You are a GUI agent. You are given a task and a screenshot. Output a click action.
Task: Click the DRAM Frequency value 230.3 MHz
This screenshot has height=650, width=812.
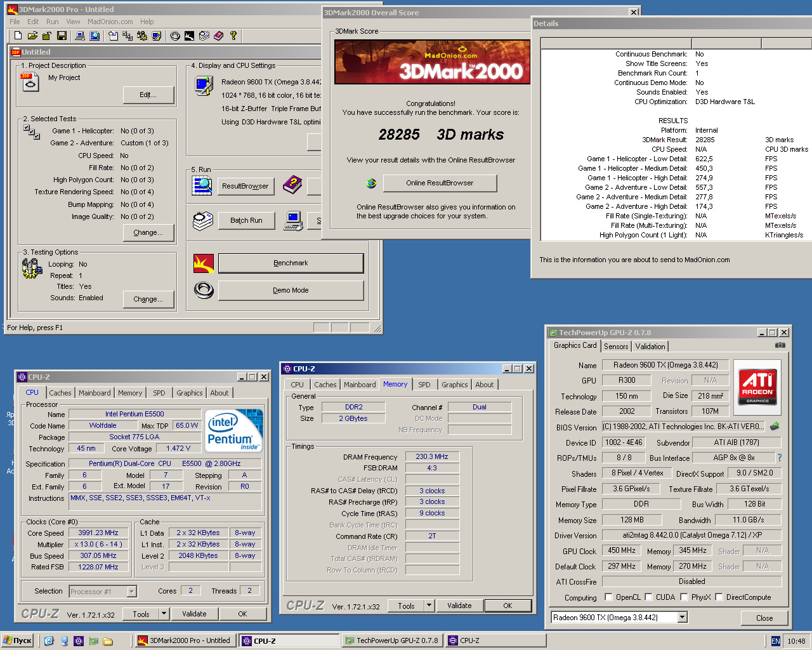click(432, 457)
